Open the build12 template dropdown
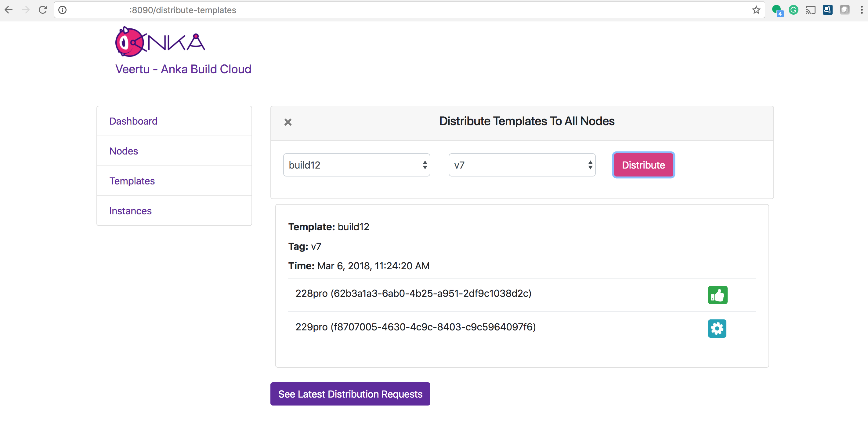868x433 pixels. coord(356,165)
